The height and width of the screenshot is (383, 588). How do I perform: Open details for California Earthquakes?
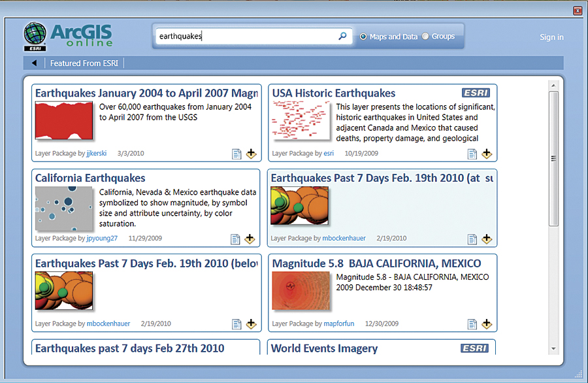pyautogui.click(x=235, y=239)
